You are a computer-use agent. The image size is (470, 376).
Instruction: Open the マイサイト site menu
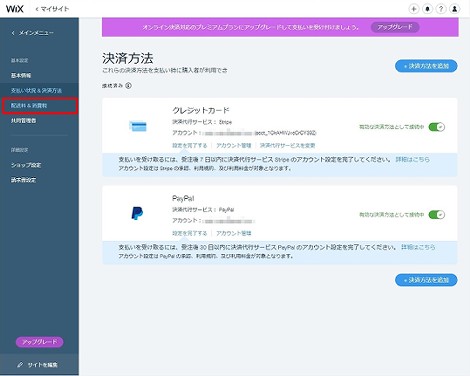click(52, 9)
